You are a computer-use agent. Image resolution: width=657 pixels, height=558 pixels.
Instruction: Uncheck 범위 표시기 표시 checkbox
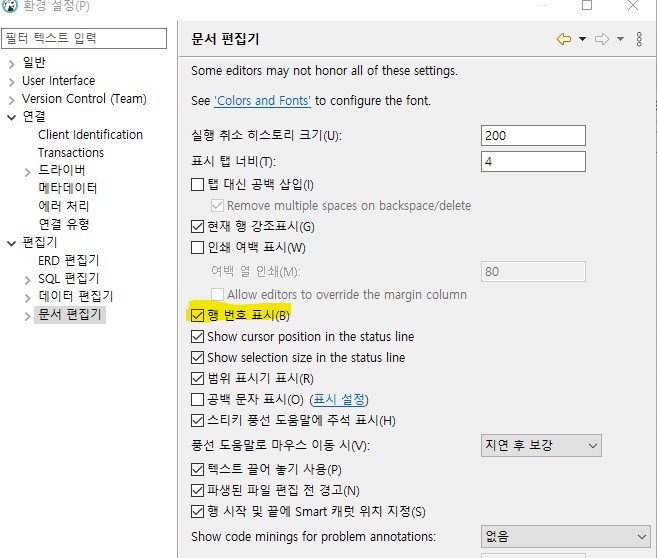[x=197, y=378]
